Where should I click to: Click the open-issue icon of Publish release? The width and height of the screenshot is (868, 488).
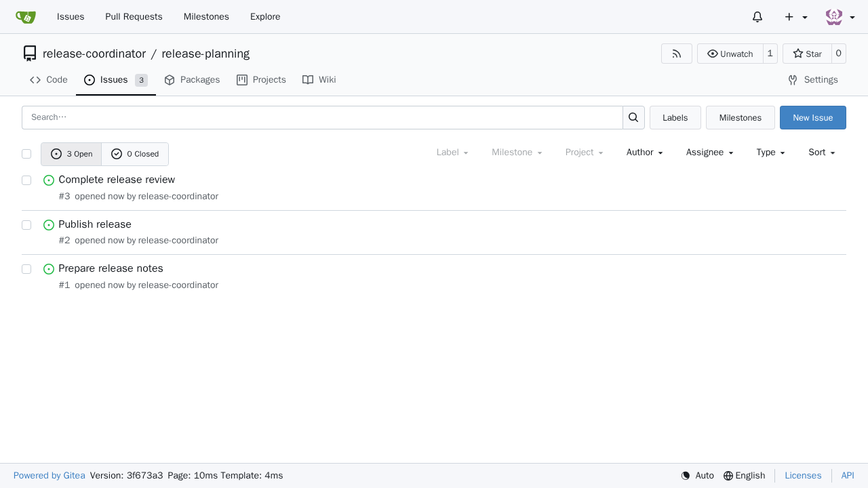pos(49,225)
